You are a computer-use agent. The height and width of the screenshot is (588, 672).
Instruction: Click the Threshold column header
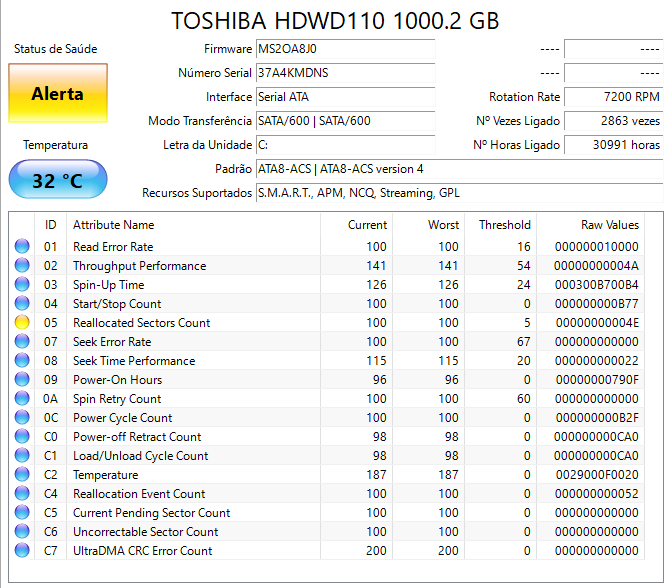coord(501,225)
